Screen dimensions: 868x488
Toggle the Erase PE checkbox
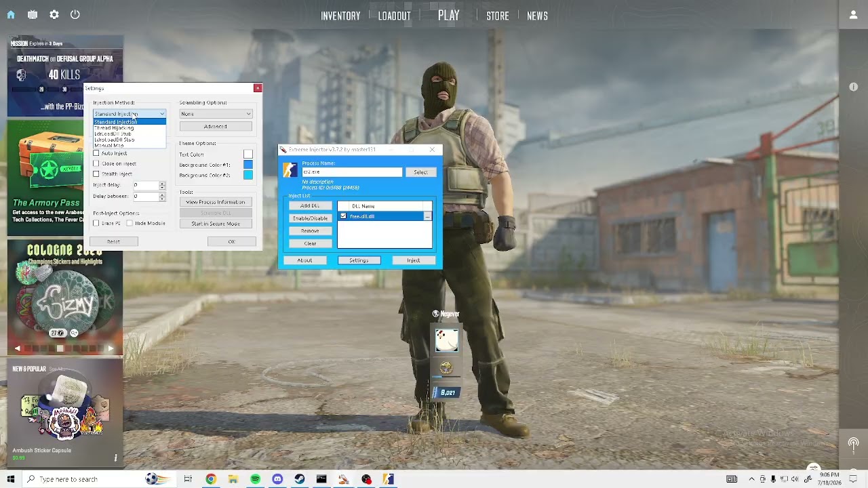coord(96,223)
